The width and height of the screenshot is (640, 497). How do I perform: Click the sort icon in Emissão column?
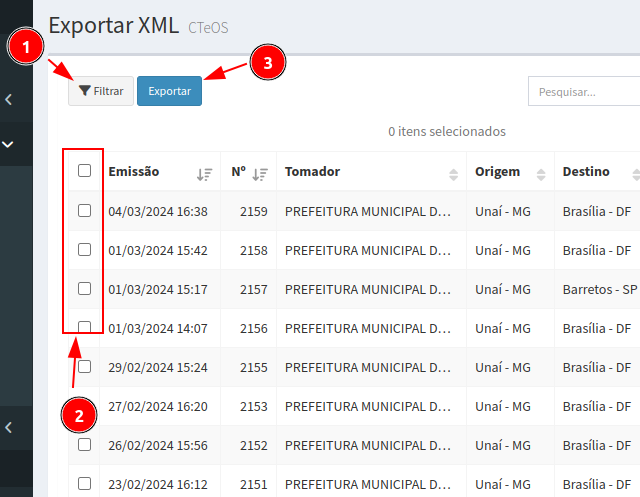204,173
